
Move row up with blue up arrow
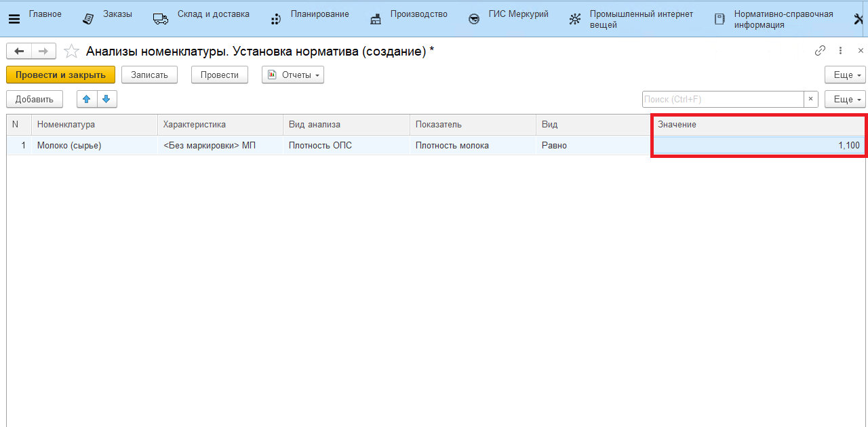[x=86, y=99]
